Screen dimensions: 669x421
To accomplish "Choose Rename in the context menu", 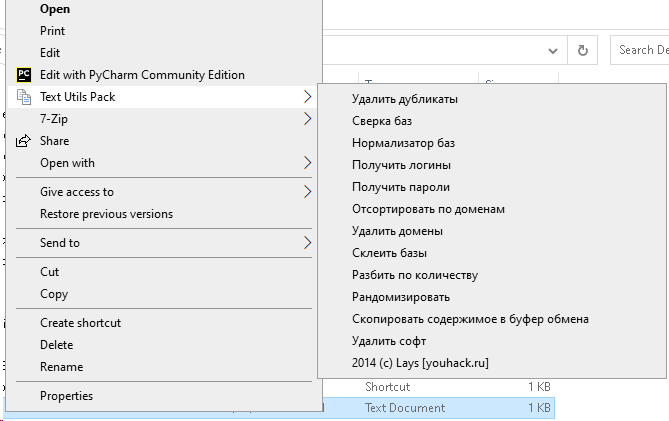I will 61,367.
